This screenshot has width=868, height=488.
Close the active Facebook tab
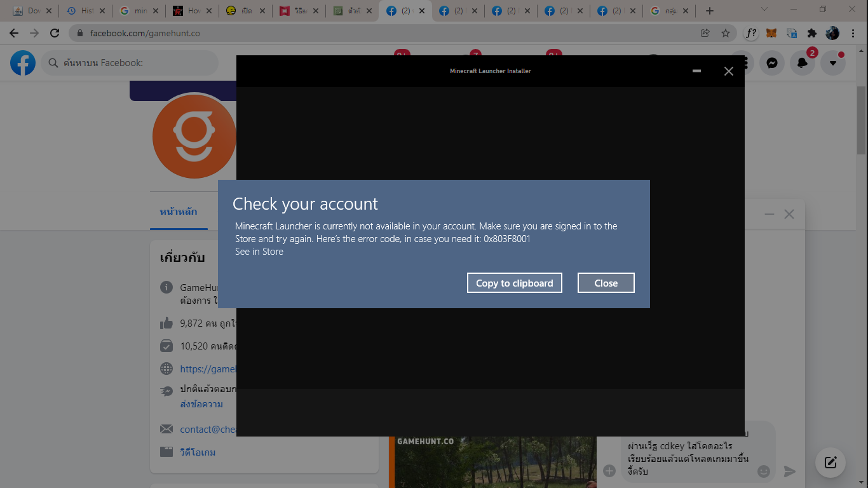click(x=422, y=11)
